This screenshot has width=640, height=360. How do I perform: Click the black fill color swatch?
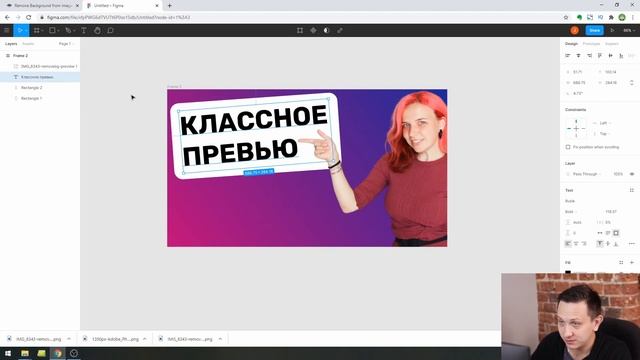point(568,272)
